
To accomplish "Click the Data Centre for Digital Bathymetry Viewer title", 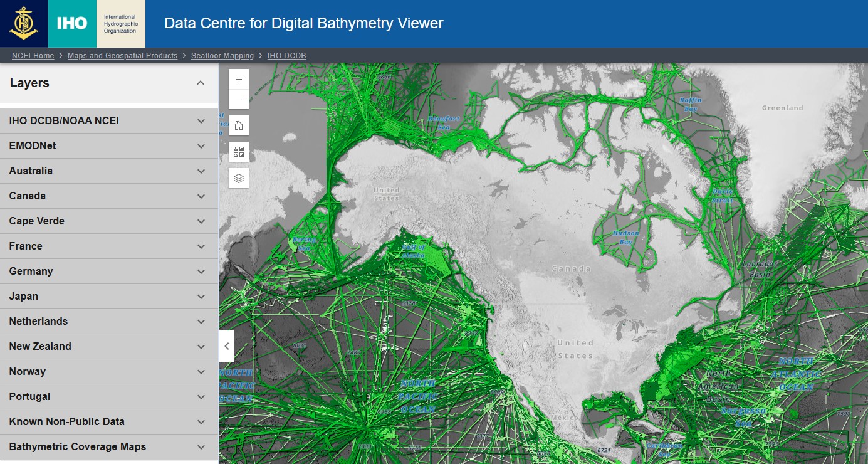I will 304,24.
